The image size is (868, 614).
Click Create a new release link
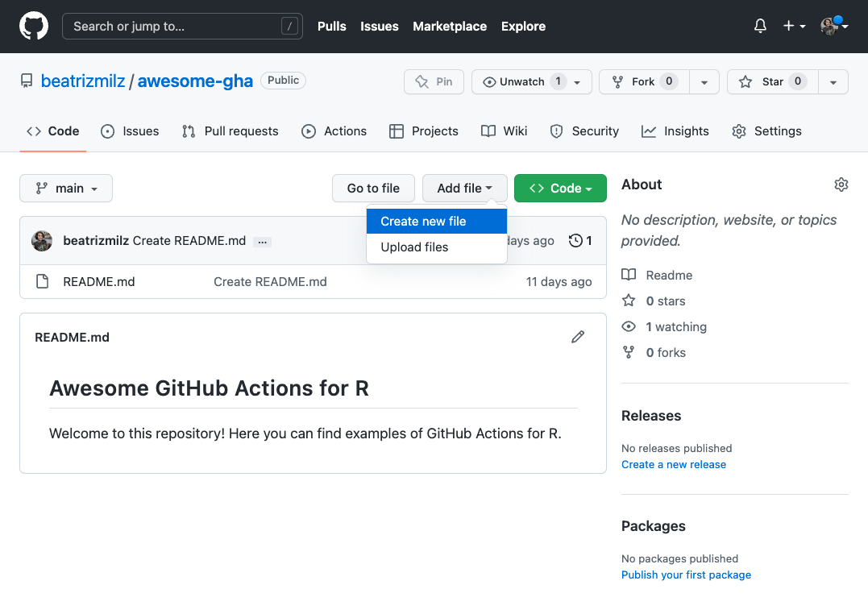[x=674, y=464]
